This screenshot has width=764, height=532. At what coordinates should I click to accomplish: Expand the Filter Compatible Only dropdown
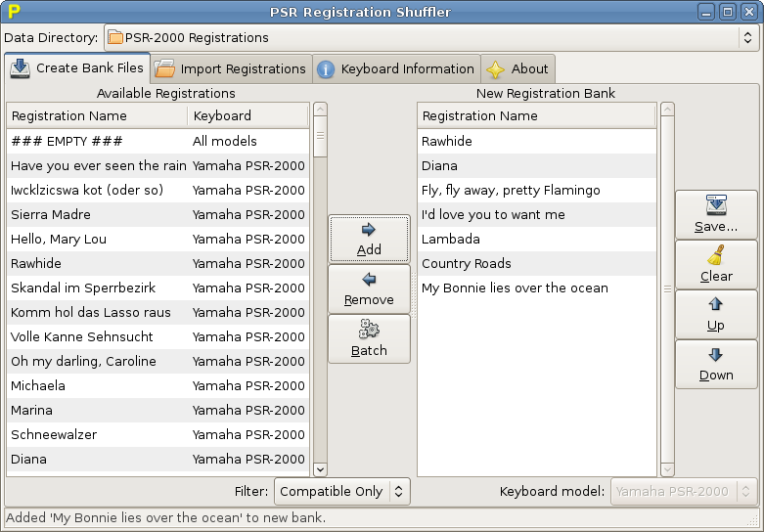point(341,491)
